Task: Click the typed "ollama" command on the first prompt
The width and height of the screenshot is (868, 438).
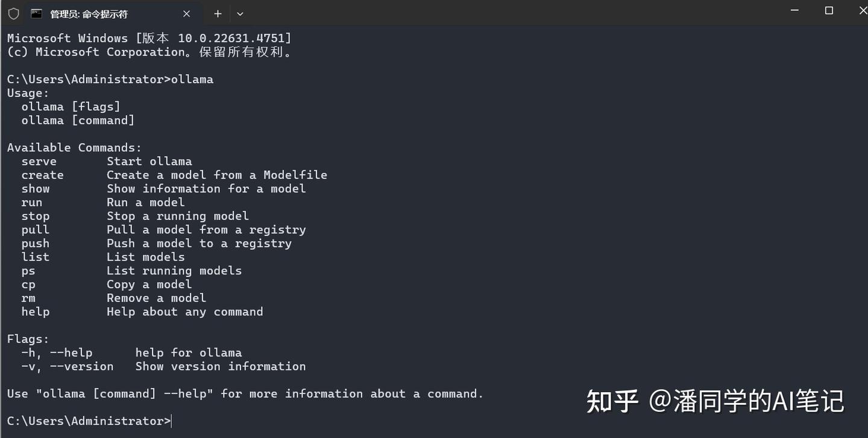Action: 192,80
